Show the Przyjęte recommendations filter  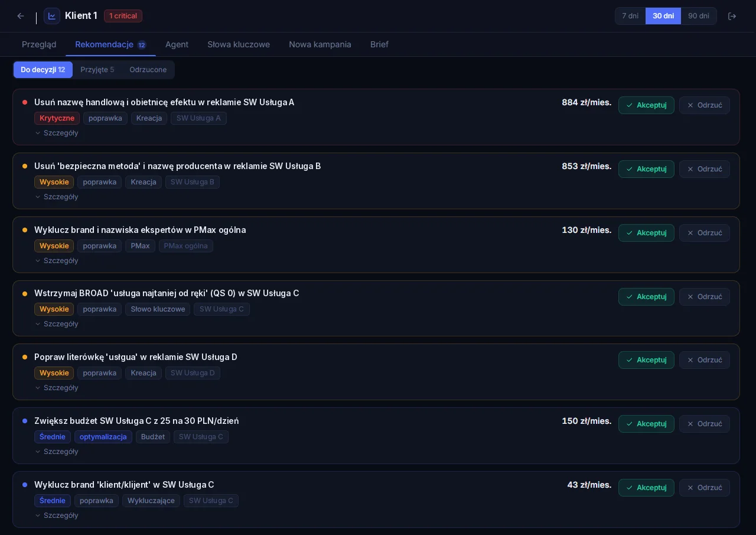coord(97,70)
